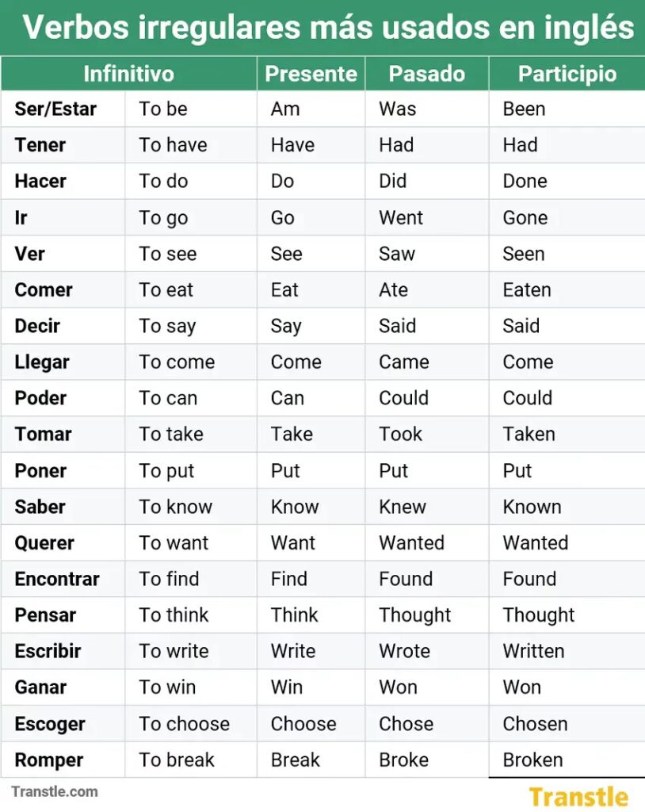Click 'Thought' in the Pasado column
The image size is (645, 812).
point(414,615)
